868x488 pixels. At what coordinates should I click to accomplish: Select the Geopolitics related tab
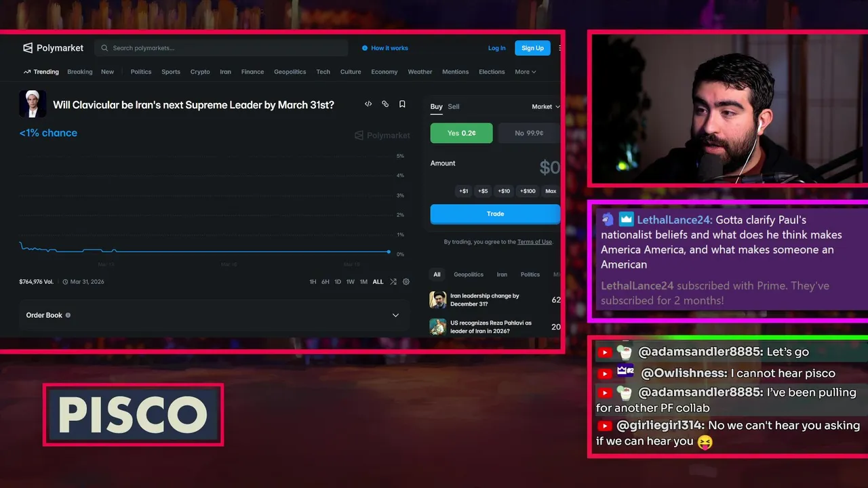(x=469, y=274)
